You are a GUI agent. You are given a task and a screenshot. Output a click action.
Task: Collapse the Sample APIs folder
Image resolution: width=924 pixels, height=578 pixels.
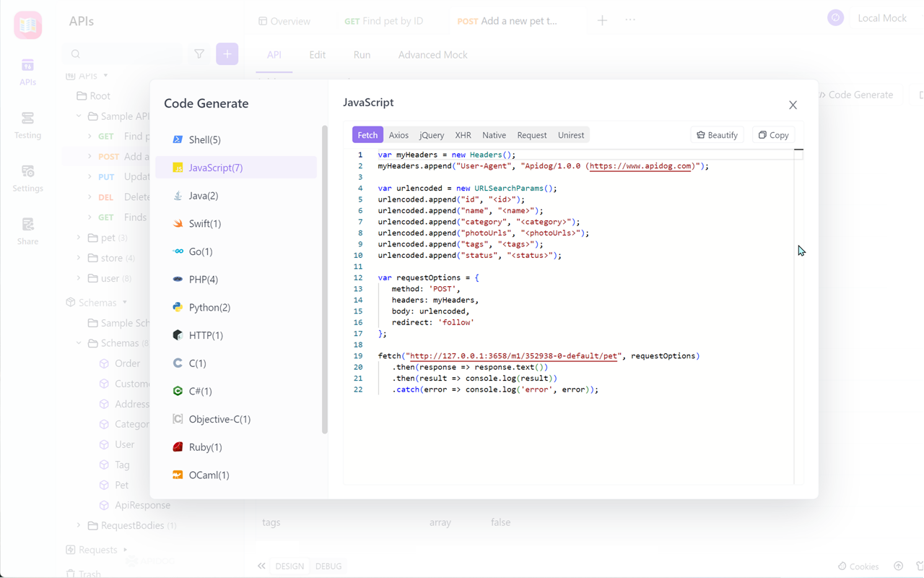point(79,116)
